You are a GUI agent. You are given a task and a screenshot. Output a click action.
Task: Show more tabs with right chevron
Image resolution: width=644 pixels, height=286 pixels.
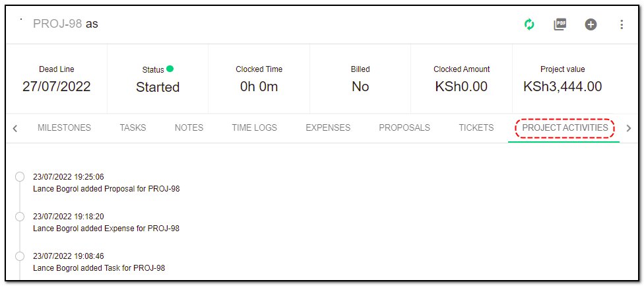pyautogui.click(x=628, y=128)
